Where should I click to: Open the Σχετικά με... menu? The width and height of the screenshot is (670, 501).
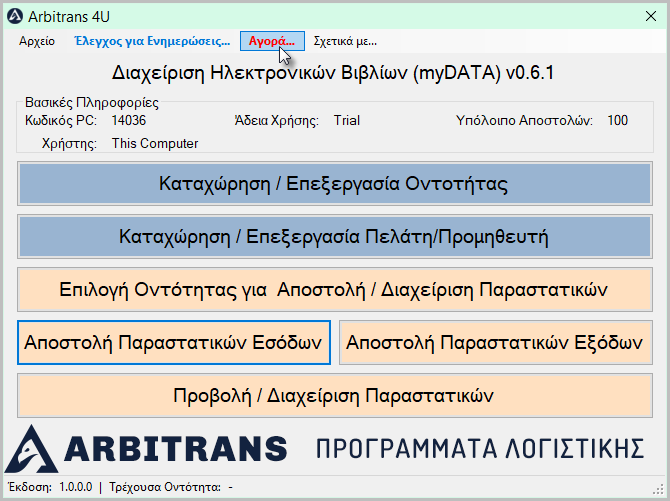pos(345,41)
